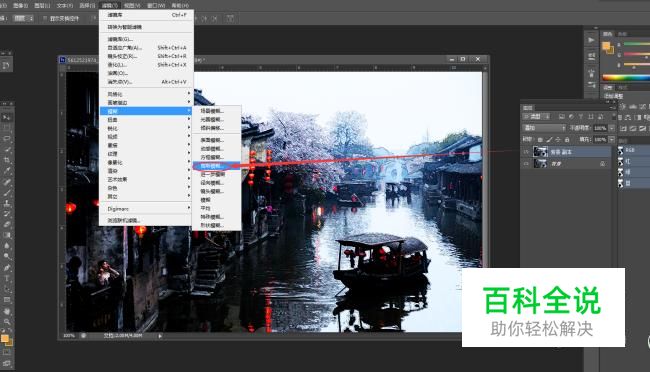Screen dimensions: 650x372
Task: Select the Move tool
Action: point(7,117)
